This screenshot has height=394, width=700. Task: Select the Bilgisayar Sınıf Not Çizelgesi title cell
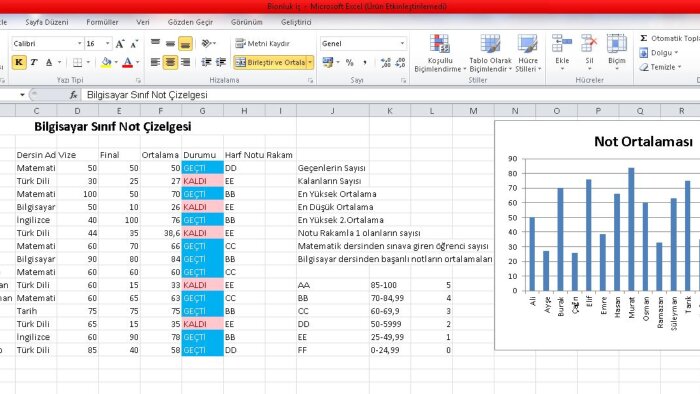113,127
